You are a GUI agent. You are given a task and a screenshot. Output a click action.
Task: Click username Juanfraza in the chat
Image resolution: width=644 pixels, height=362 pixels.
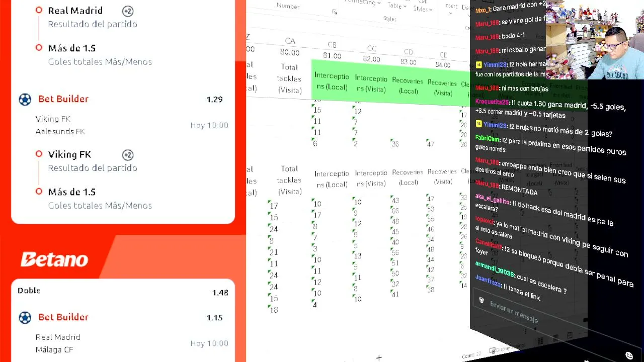[x=488, y=281]
